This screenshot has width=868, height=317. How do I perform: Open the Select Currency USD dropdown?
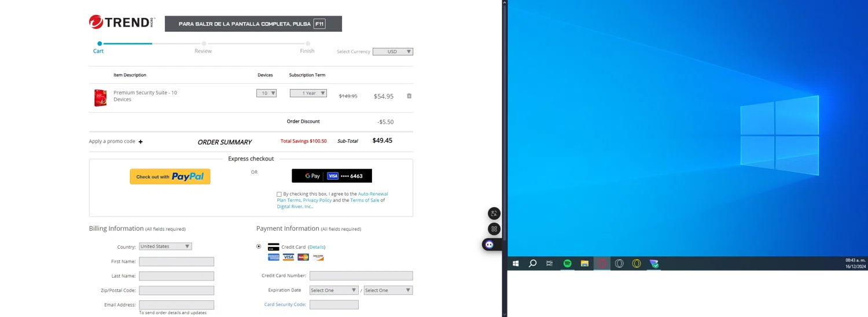tap(393, 51)
